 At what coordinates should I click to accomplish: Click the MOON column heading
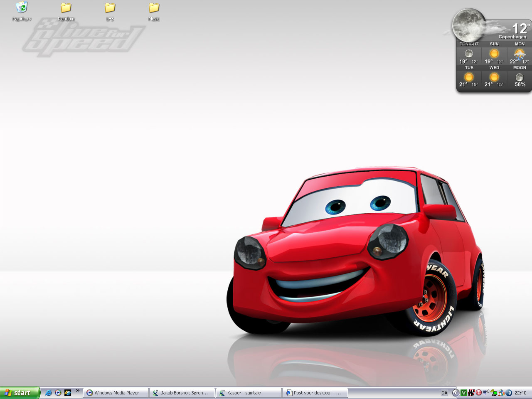pos(520,68)
